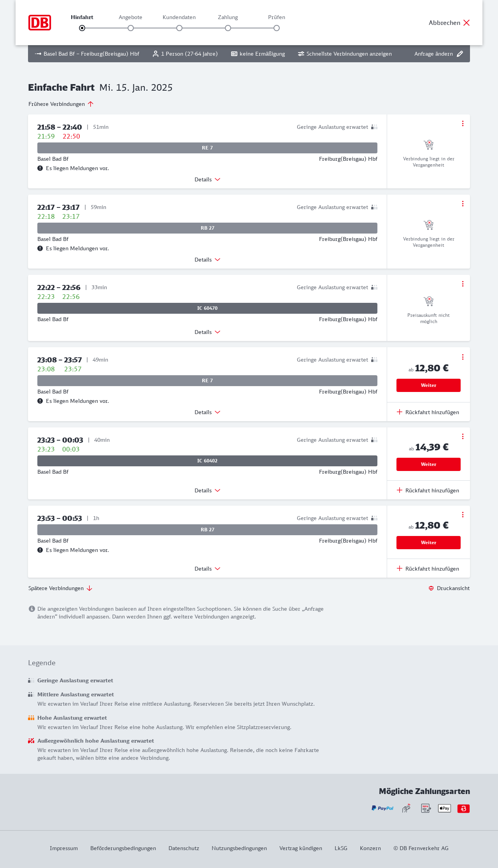Open the Schnellste Verbindungen anzeigen filter
This screenshot has height=868, width=498.
345,54
